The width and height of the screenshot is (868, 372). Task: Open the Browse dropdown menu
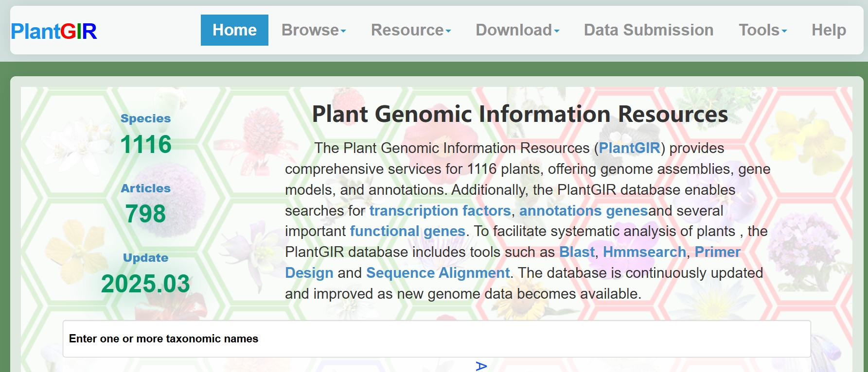pos(314,30)
